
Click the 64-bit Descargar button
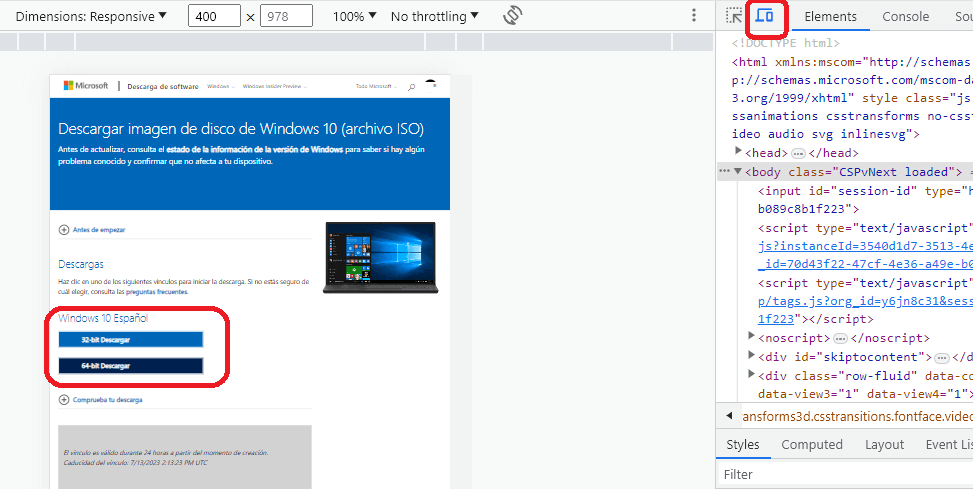130,366
